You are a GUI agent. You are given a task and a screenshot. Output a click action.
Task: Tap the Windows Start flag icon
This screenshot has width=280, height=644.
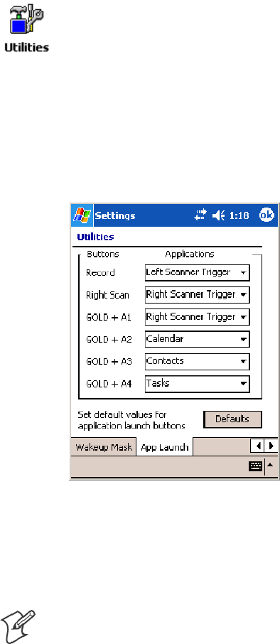[x=82, y=215]
